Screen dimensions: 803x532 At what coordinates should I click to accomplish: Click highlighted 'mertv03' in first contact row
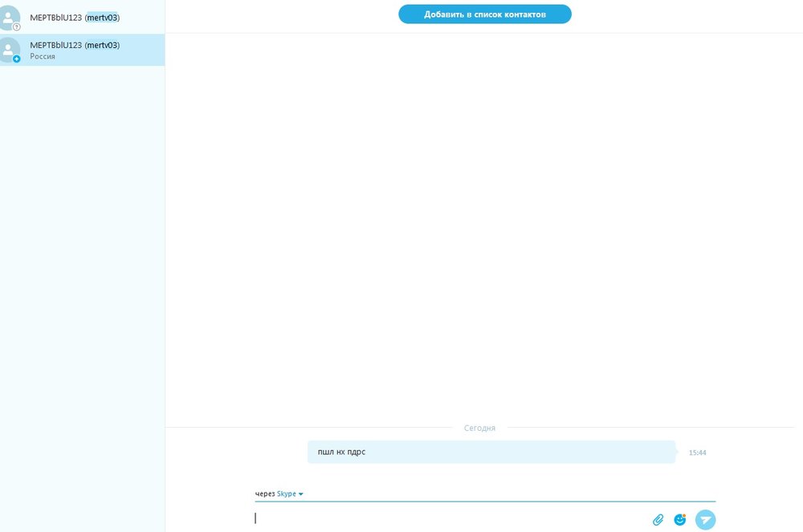[x=102, y=18]
